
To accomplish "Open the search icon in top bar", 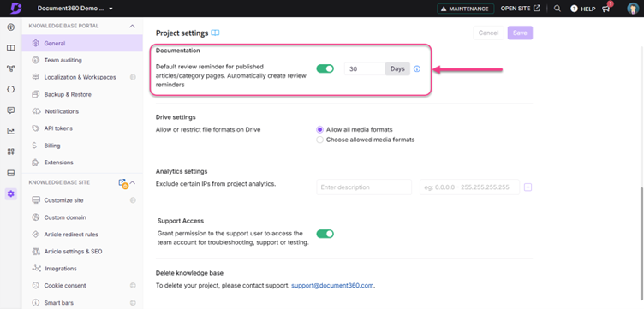I will click(557, 9).
